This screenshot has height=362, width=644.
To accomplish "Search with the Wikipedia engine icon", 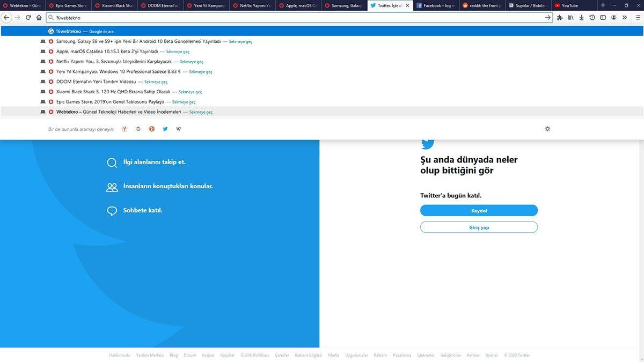I will click(179, 129).
